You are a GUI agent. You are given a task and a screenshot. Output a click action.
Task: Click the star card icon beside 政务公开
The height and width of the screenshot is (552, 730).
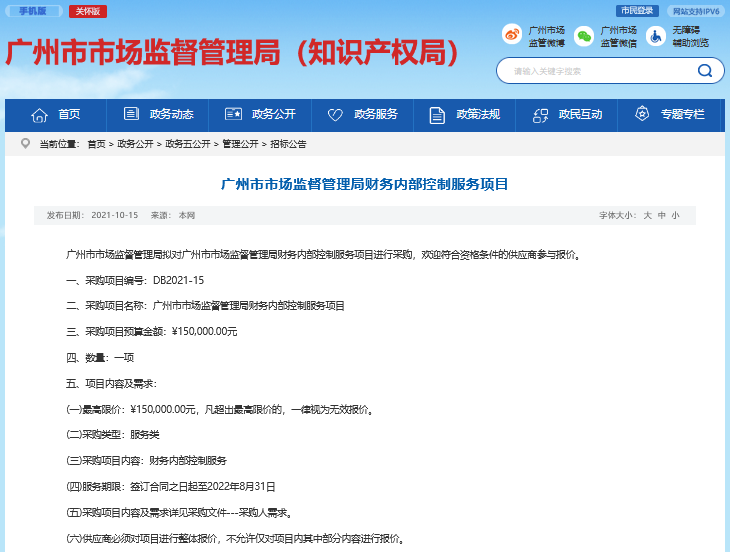tap(233, 114)
